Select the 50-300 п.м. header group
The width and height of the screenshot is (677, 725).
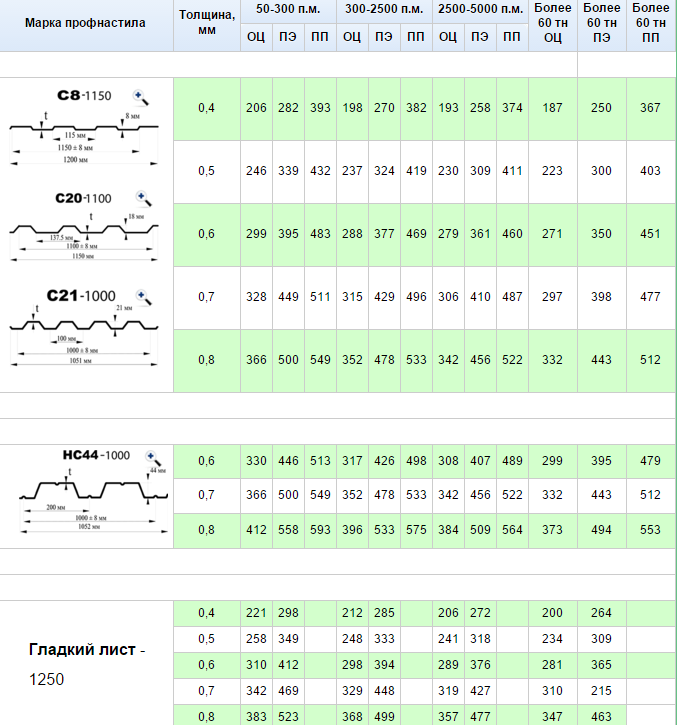point(288,9)
